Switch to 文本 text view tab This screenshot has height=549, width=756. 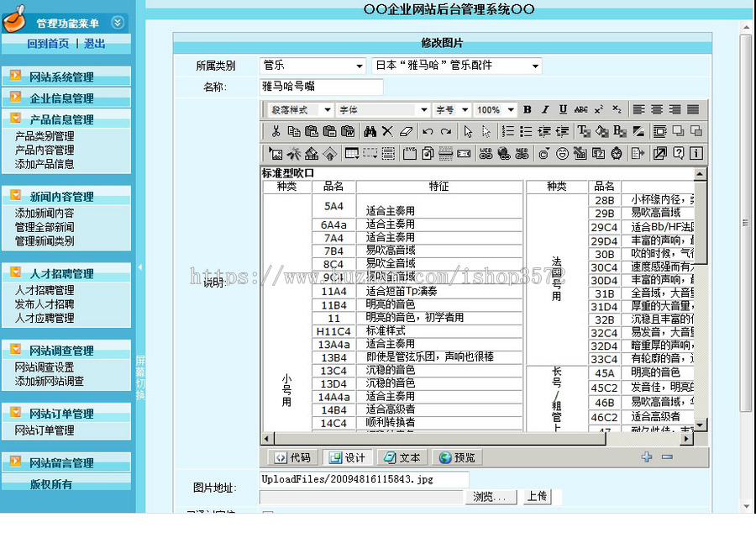pos(402,457)
